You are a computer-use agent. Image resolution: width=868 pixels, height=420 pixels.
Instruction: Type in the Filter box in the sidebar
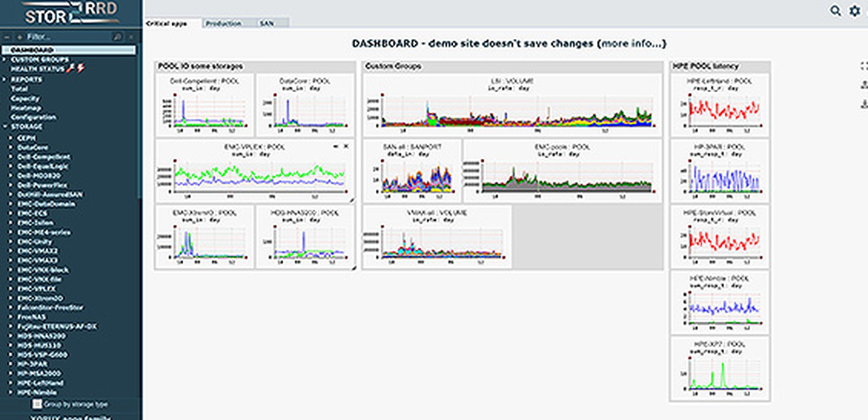(69, 37)
